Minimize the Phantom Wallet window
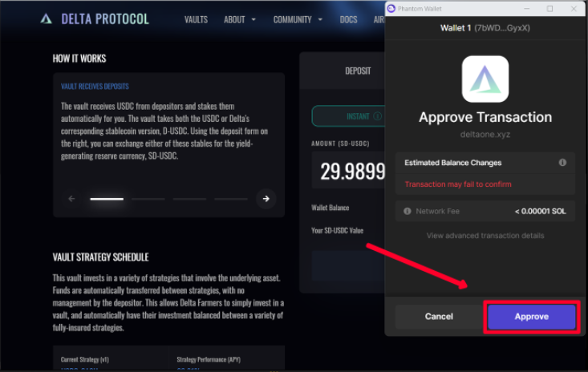This screenshot has height=372, width=588. click(526, 8)
